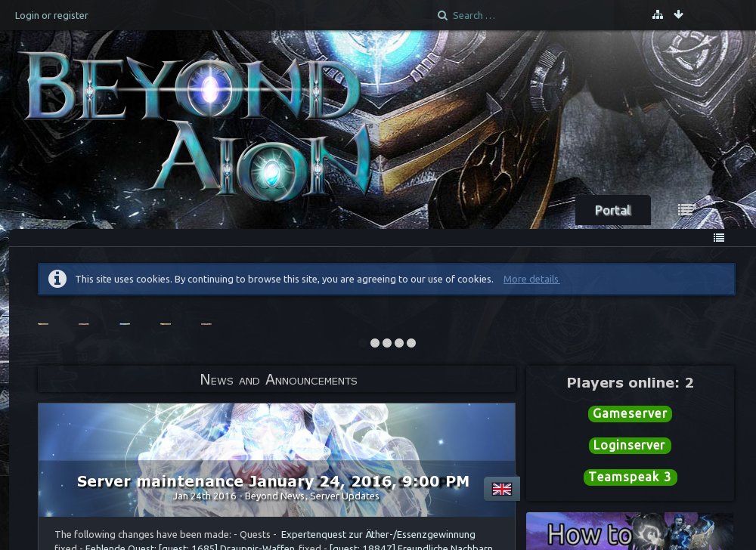Open the Portal tab
The height and width of the screenshot is (550, 756).
[x=613, y=211]
